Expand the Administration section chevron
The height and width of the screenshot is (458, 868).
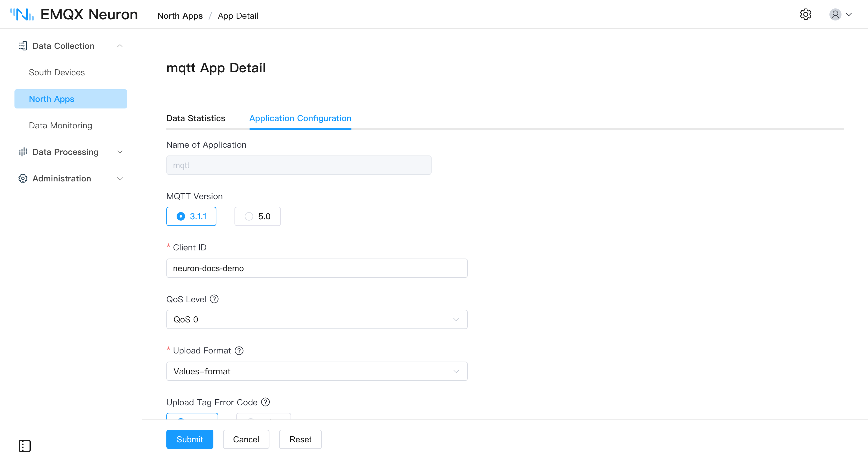click(x=120, y=178)
